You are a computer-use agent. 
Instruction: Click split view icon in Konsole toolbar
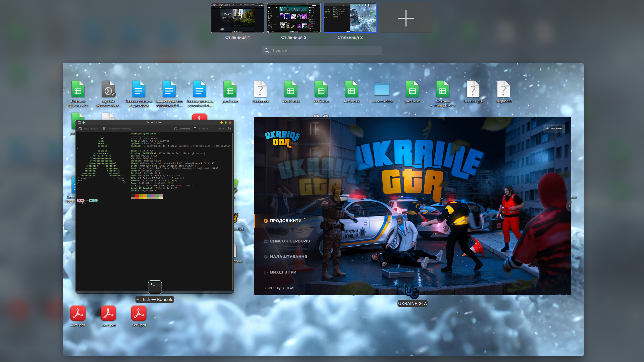(x=105, y=129)
